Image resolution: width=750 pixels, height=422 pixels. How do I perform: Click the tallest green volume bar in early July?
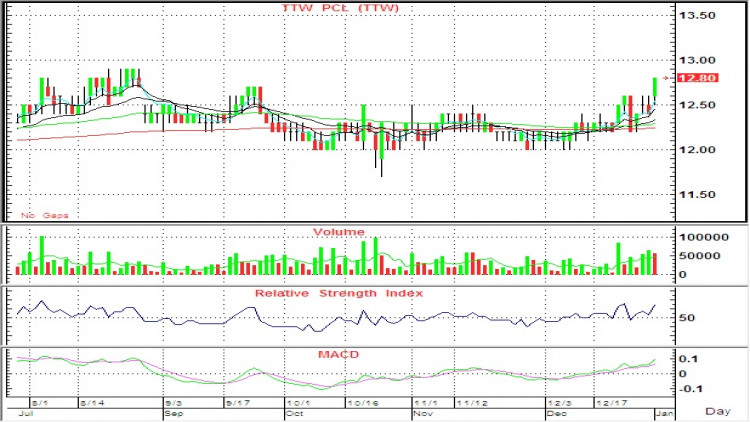[x=42, y=255]
